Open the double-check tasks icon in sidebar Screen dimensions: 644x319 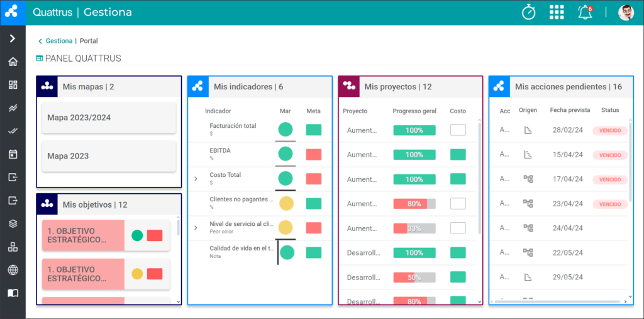(x=13, y=131)
